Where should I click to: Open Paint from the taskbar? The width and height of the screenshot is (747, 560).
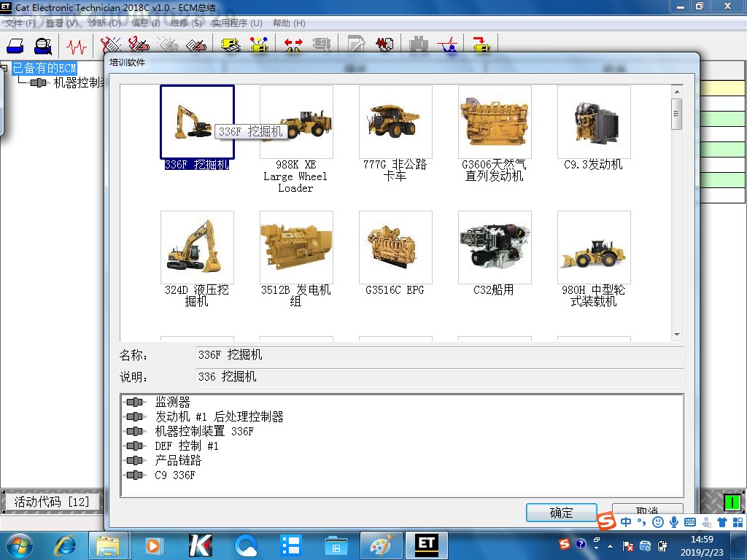coord(381,545)
